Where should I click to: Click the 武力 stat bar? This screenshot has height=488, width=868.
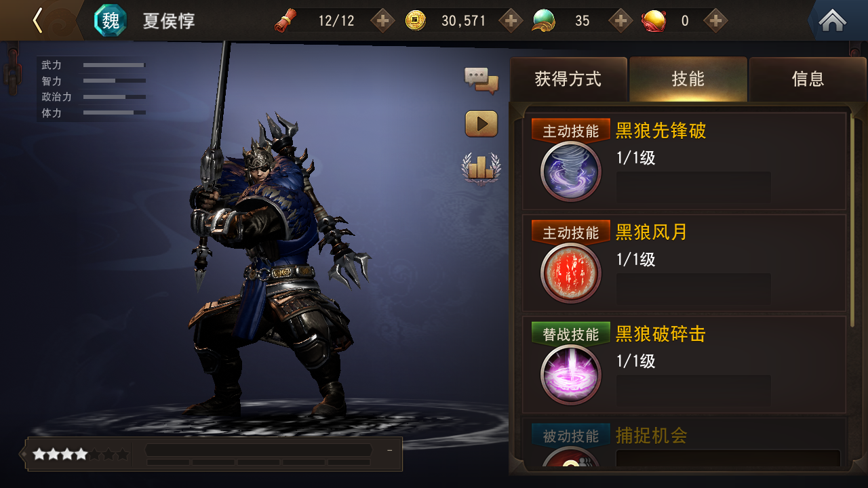[x=114, y=65]
